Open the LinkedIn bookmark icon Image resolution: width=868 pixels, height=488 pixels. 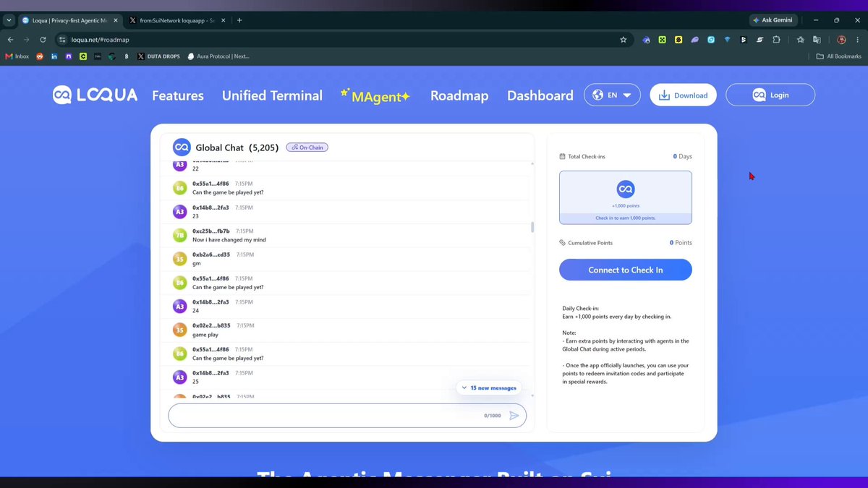coord(54,56)
